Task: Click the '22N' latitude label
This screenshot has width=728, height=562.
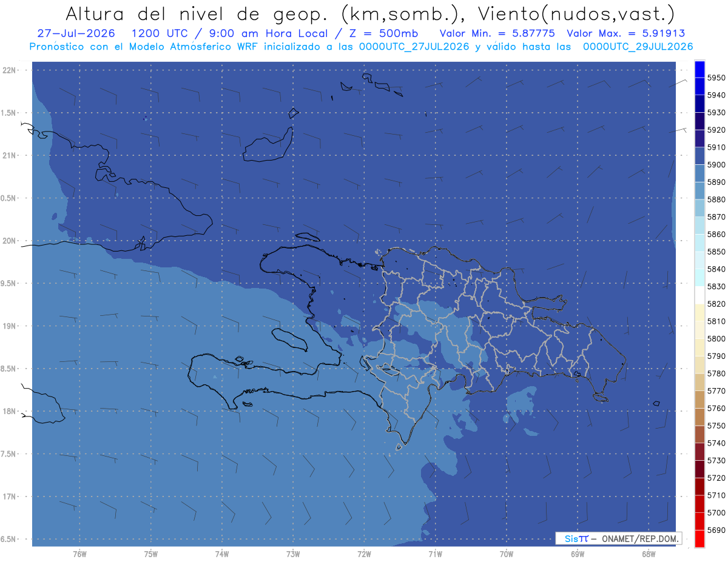Action: pos(10,70)
